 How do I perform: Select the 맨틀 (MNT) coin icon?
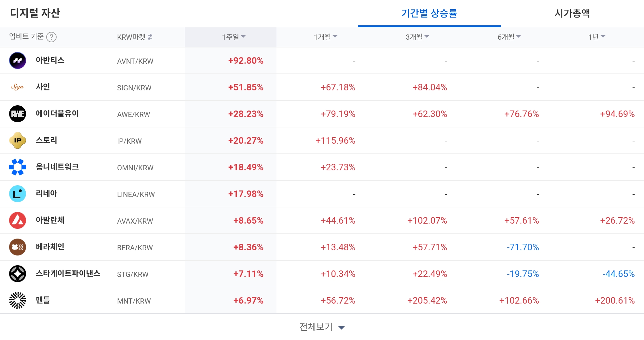(18, 300)
